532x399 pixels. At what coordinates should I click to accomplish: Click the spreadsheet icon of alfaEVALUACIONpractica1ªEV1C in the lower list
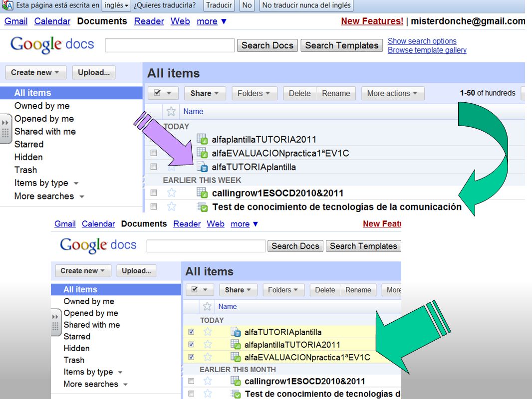coord(236,357)
